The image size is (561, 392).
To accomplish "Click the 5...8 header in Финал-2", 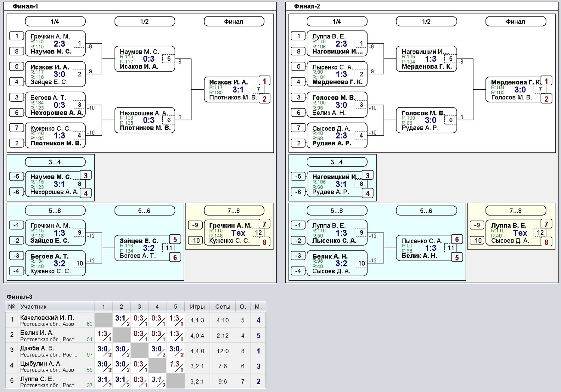I will point(337,211).
